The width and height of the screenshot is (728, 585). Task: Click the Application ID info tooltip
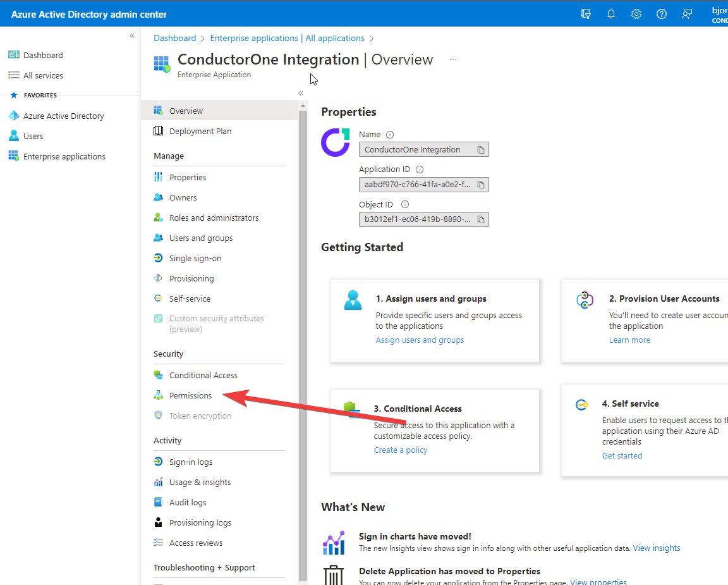(x=419, y=169)
